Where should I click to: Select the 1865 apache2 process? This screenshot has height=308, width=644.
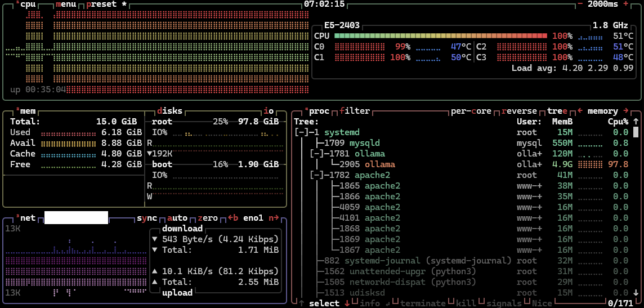click(462, 186)
